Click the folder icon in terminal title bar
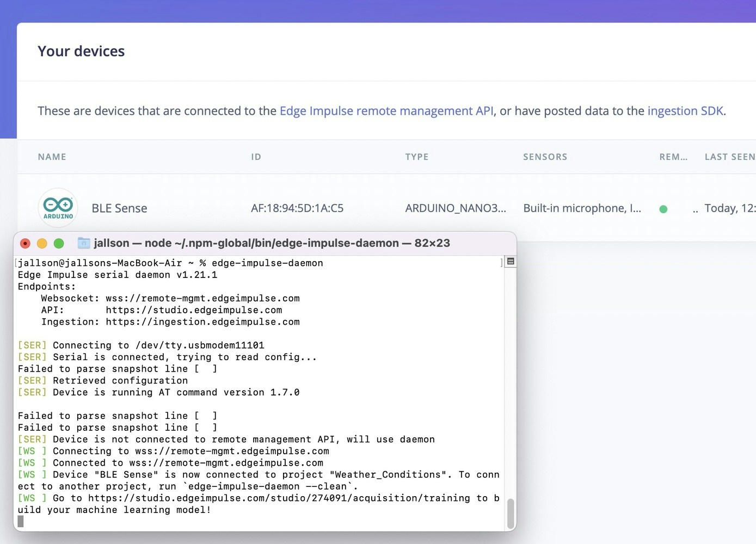 [84, 243]
